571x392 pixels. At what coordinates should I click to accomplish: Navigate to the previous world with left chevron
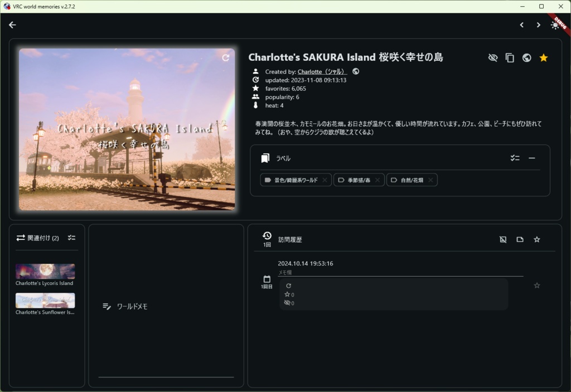tap(521, 25)
